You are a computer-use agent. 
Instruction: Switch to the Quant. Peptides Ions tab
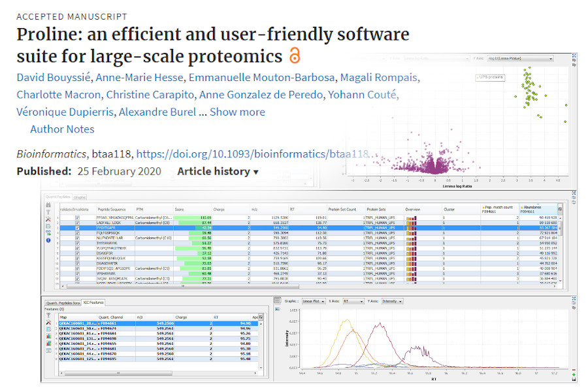pos(63,302)
